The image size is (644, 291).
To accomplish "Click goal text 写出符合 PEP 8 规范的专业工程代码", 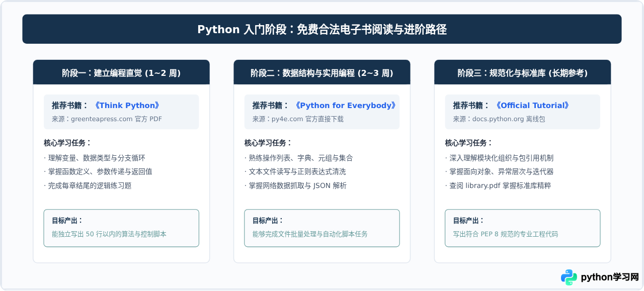I will click(506, 234).
